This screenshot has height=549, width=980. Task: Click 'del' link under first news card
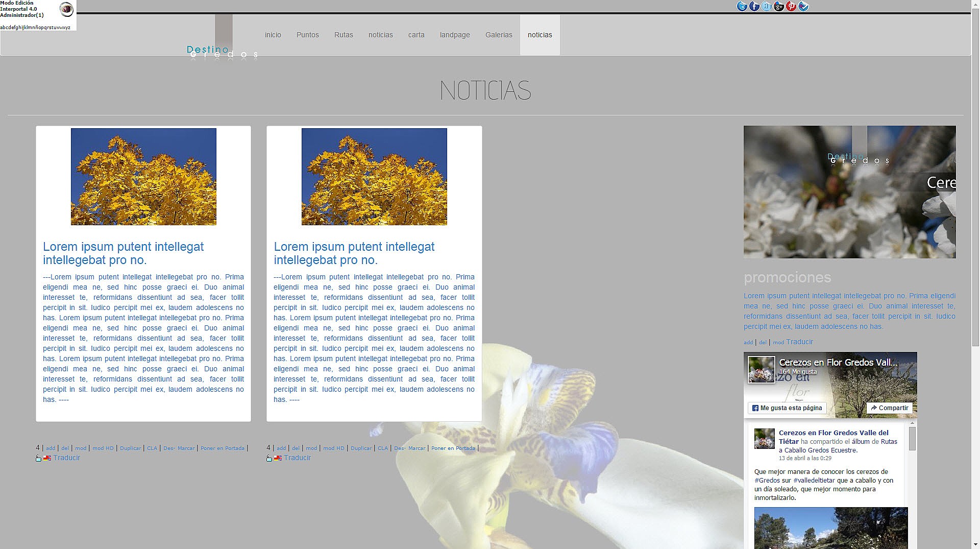tap(65, 448)
